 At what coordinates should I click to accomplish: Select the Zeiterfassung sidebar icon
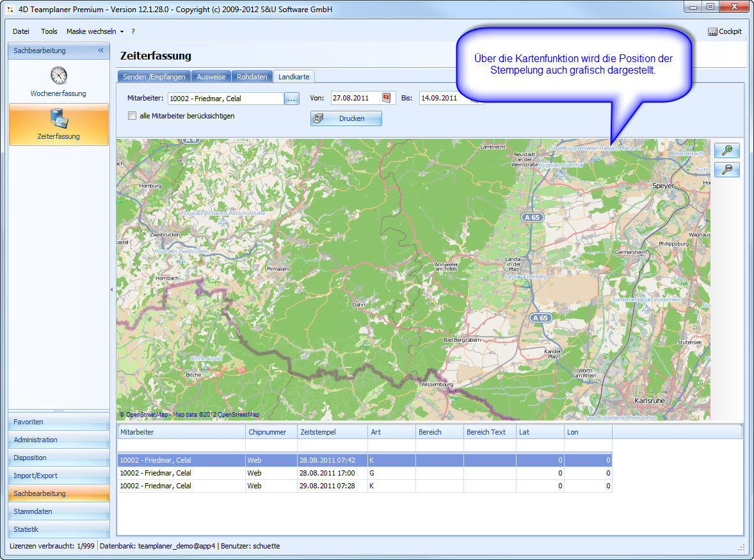click(x=59, y=119)
